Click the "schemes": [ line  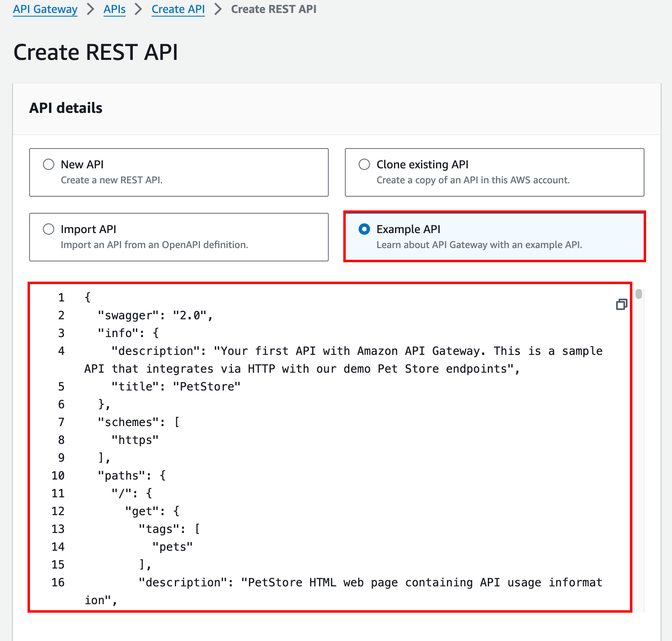[x=138, y=422]
